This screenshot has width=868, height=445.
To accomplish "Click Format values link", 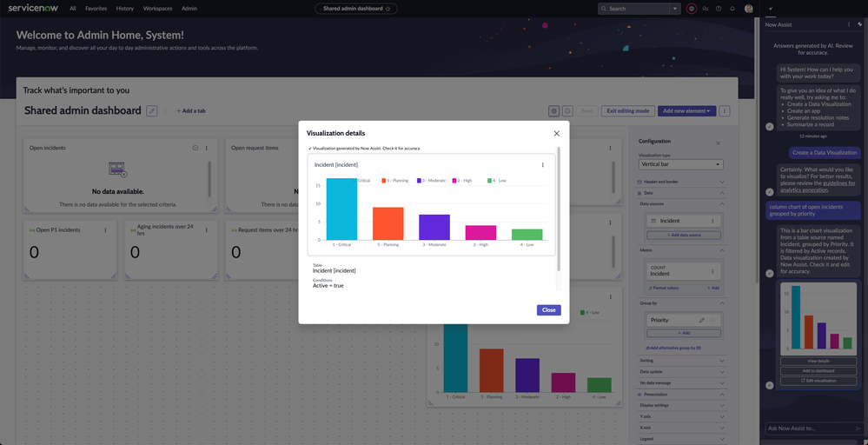I will (663, 288).
